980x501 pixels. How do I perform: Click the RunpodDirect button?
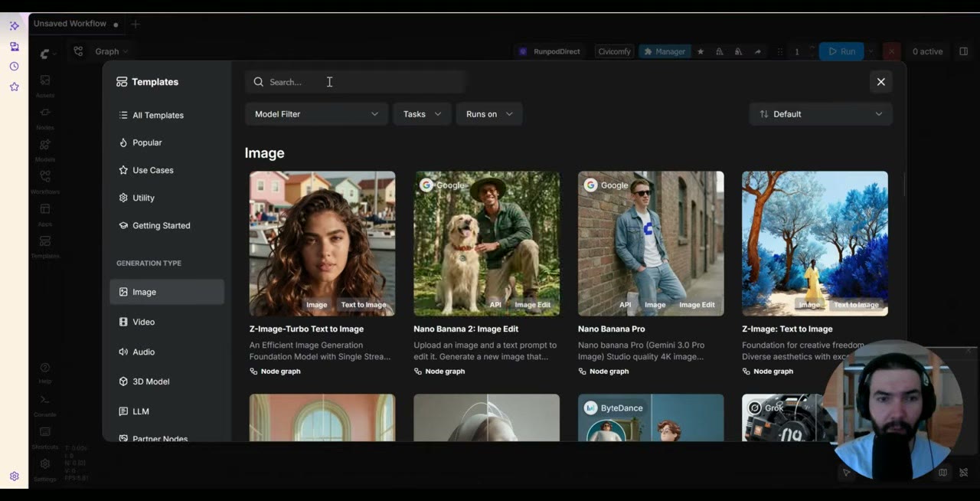[x=550, y=51]
